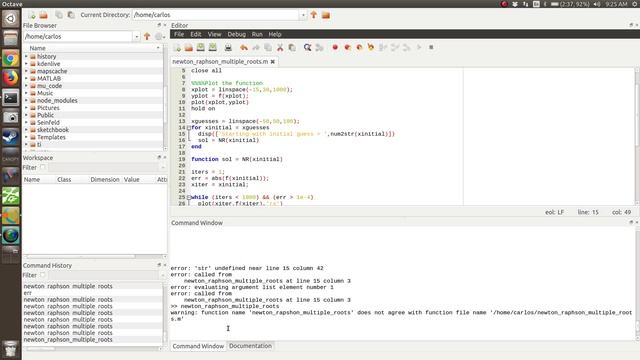Open Steam from the launcher

pos(11,137)
